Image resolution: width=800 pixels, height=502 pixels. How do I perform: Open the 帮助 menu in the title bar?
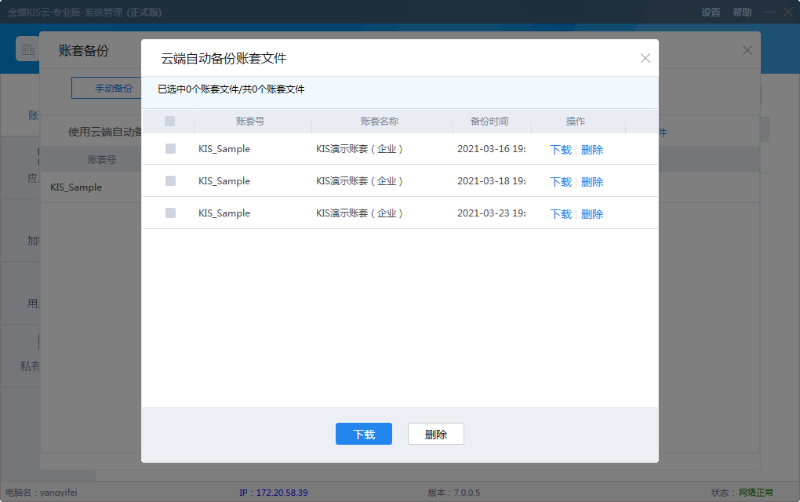pyautogui.click(x=742, y=12)
